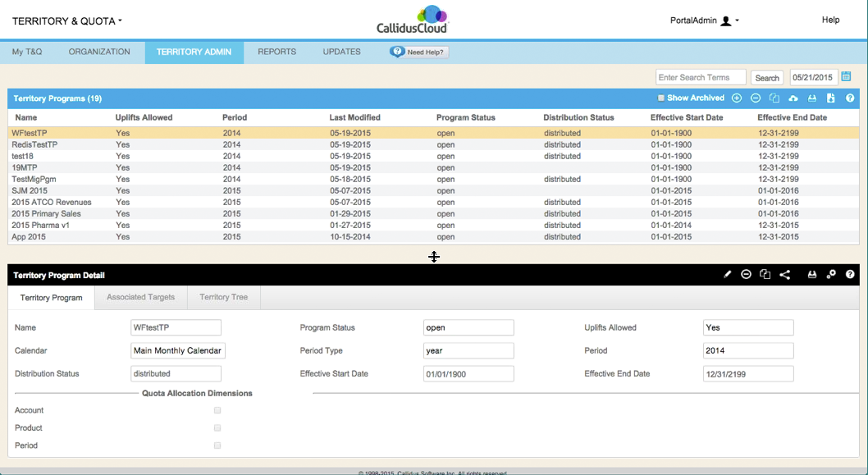Enable the Account quota allocation dimension

click(x=217, y=410)
